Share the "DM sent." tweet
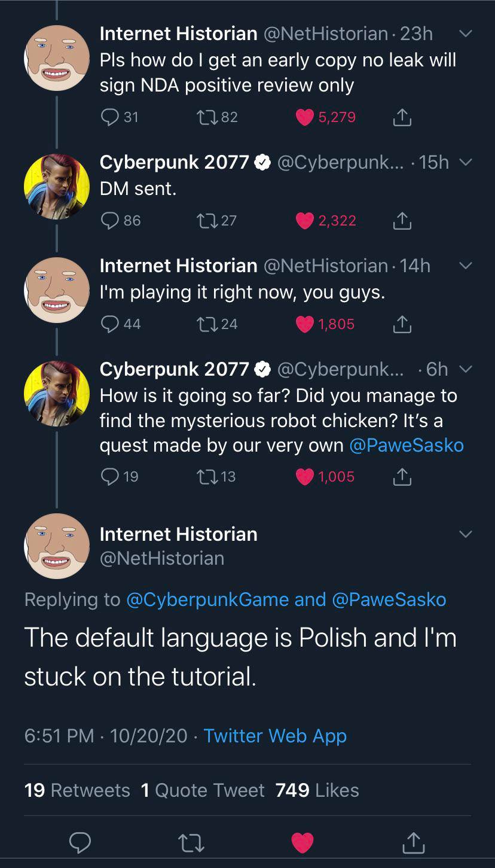The image size is (495, 868). [402, 220]
